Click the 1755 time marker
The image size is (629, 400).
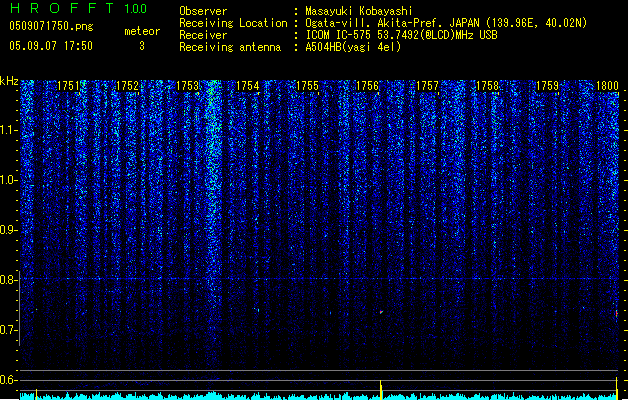pyautogui.click(x=307, y=86)
